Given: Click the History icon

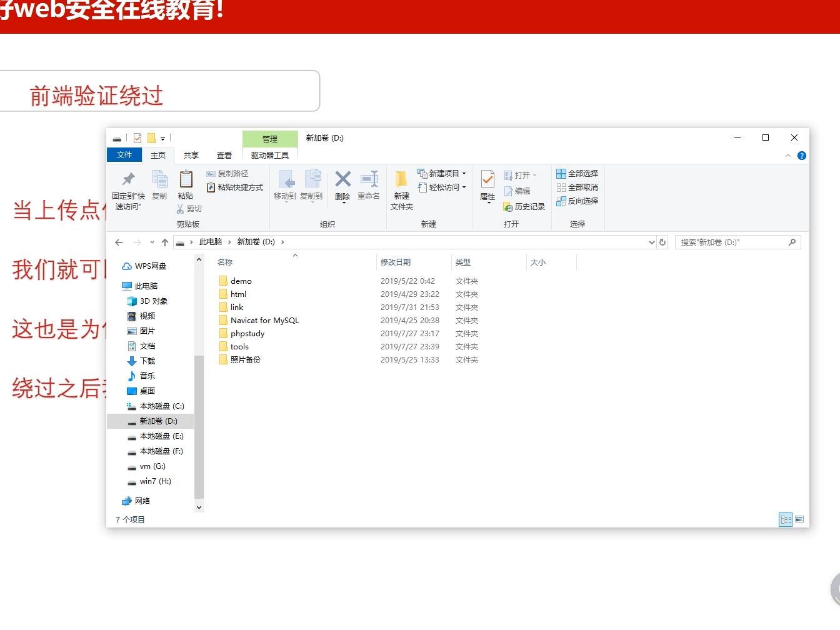Looking at the screenshot, I should point(508,207).
